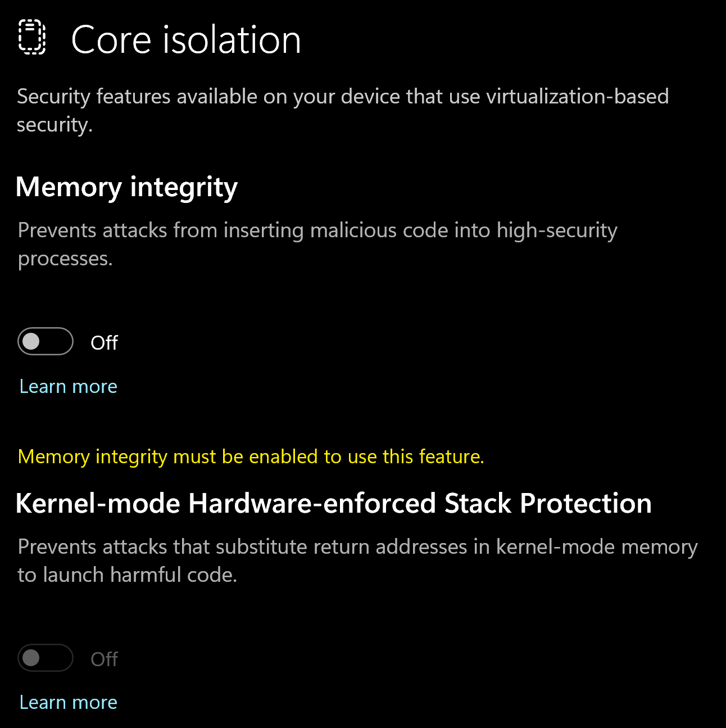This screenshot has width=726, height=728.
Task: Click the Core isolation chip icon
Action: 32,37
